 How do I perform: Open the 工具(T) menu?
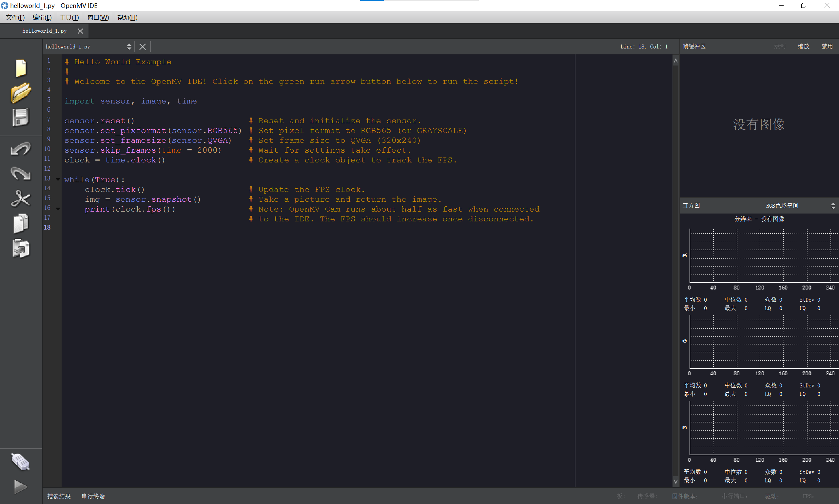point(69,18)
